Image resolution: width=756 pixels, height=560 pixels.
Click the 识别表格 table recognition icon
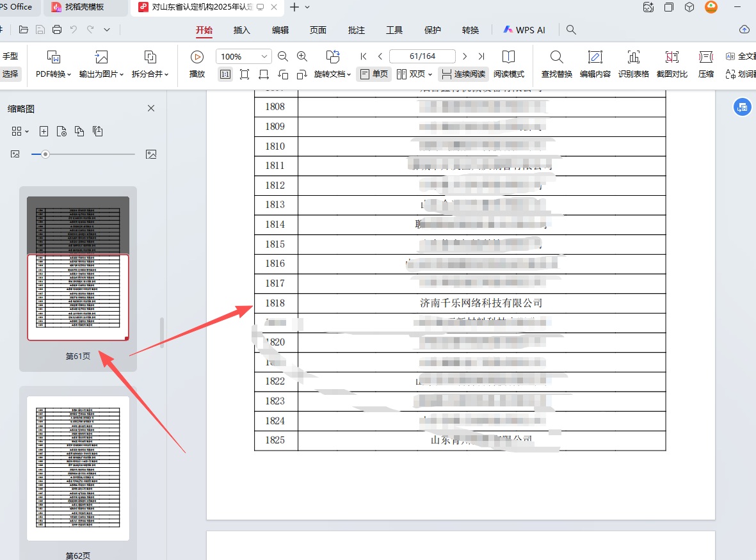point(633,64)
